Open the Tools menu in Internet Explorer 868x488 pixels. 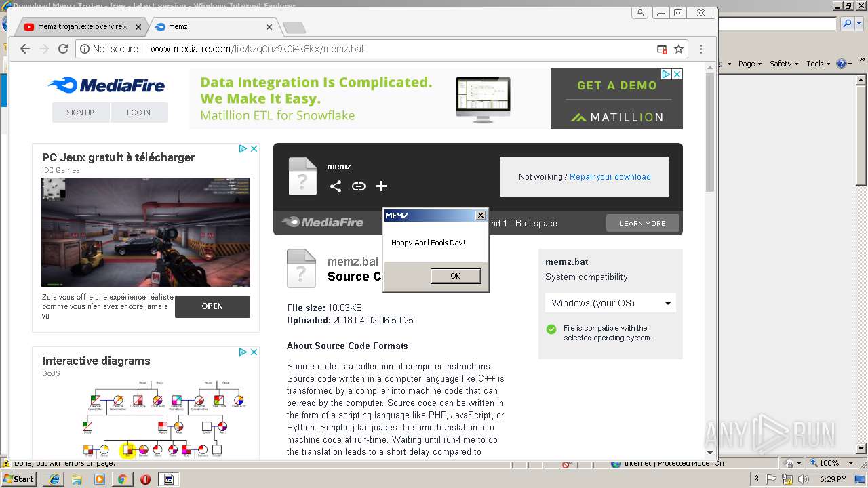point(818,64)
